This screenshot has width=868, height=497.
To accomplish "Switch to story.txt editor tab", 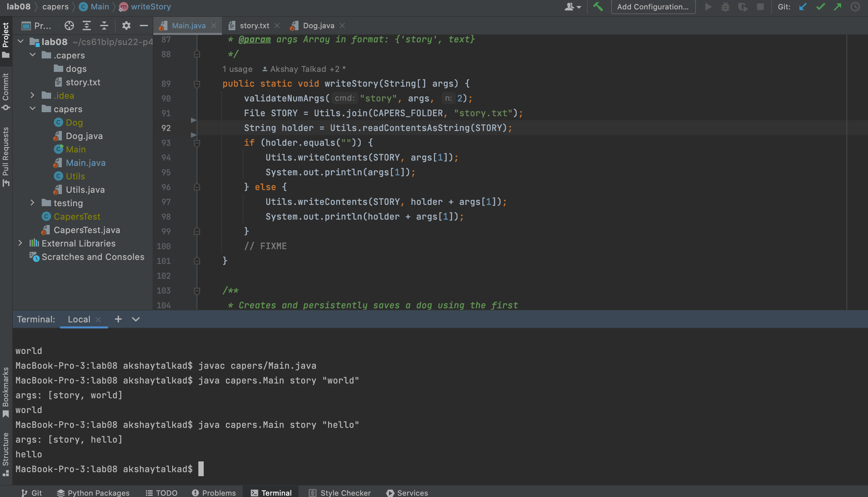I will [254, 26].
